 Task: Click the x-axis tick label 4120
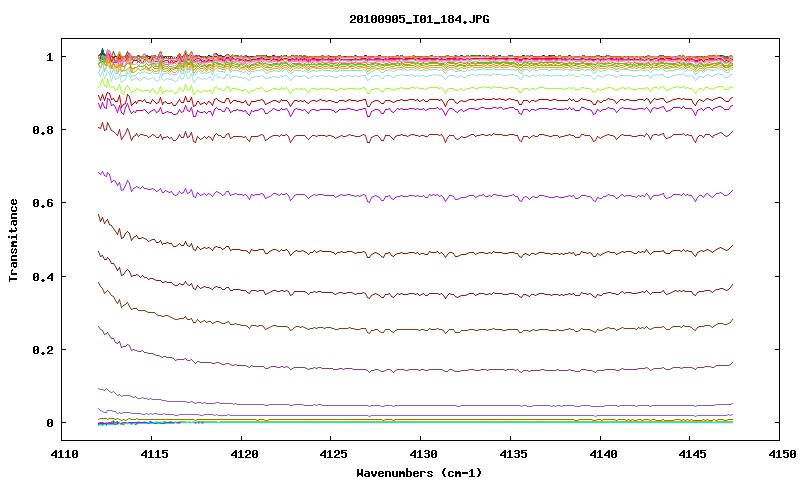click(x=244, y=454)
